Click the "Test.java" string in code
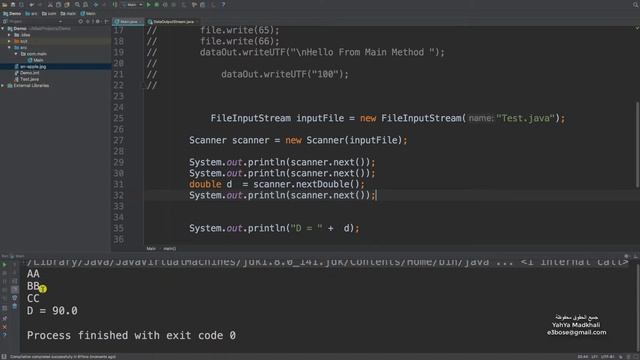 [525, 118]
